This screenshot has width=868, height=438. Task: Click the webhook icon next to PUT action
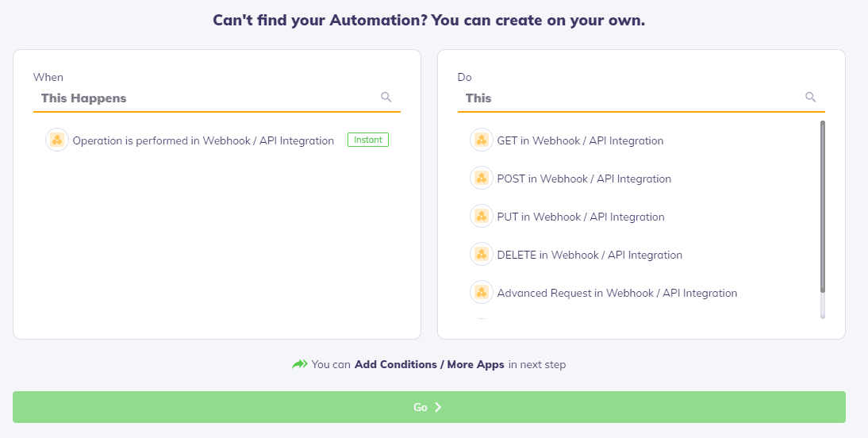click(x=481, y=217)
